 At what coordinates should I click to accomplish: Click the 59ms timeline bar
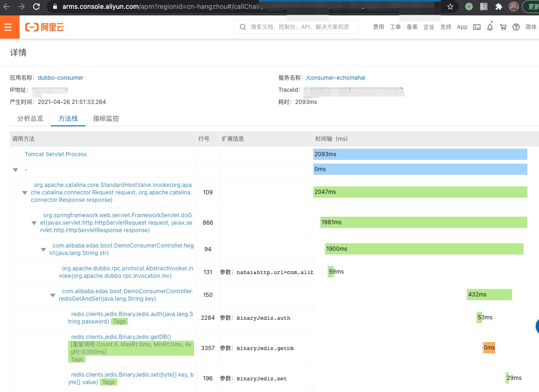331,272
